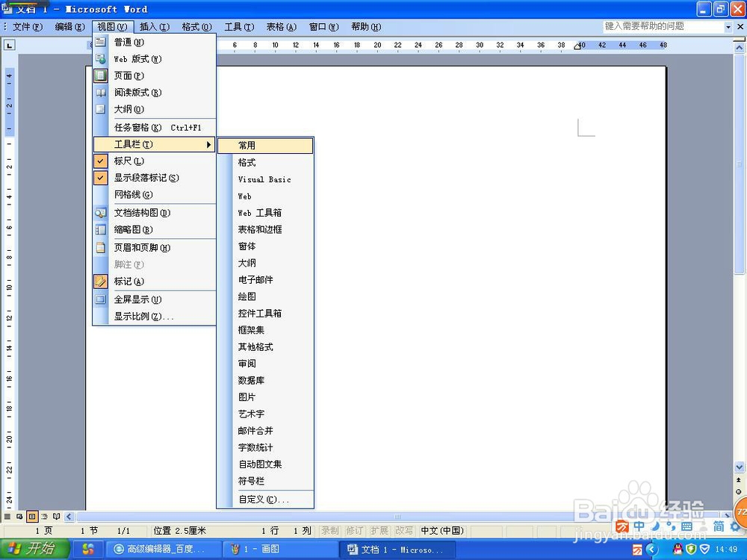Enable Mail Merge (邮件合并) toolbar
The width and height of the screenshot is (747, 560).
(x=265, y=431)
